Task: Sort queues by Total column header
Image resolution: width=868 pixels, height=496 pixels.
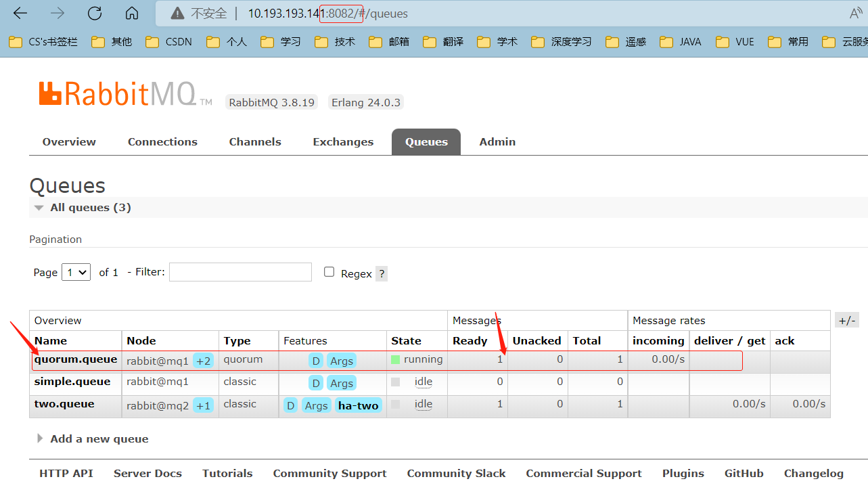Action: coord(587,341)
